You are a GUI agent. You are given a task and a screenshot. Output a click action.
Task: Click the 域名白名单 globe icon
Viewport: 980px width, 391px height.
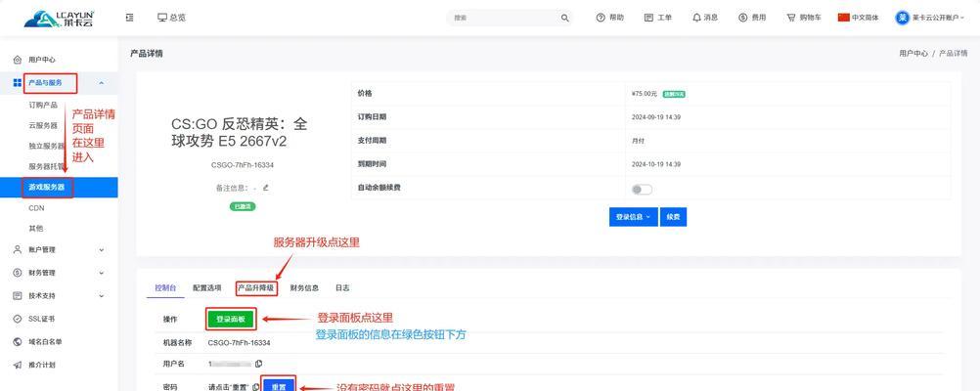18,342
